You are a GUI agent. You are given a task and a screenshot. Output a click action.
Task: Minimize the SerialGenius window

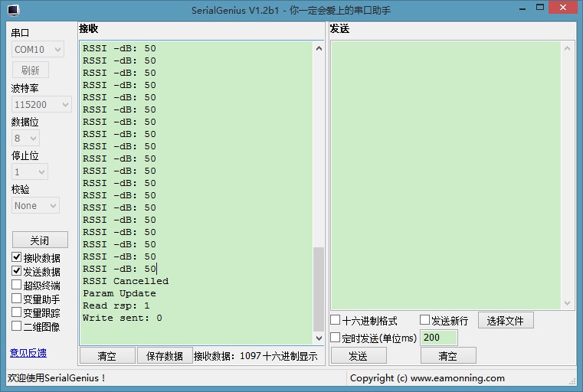(x=522, y=8)
